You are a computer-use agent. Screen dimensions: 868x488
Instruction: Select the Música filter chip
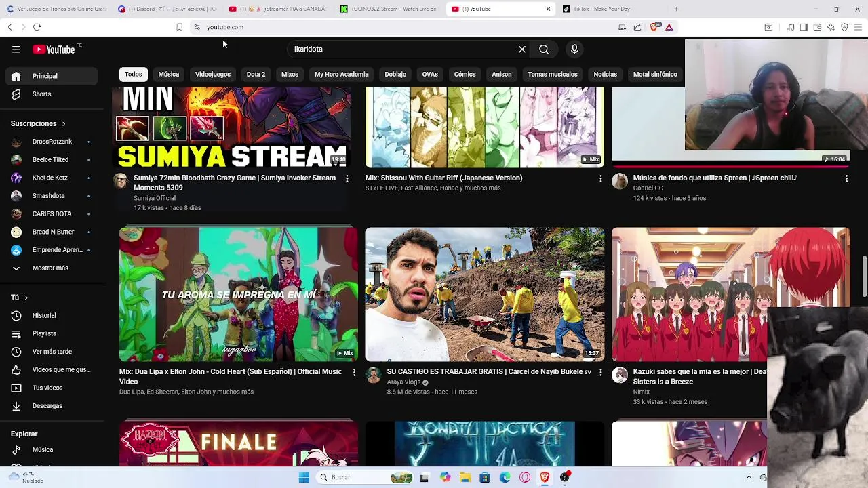click(x=169, y=74)
